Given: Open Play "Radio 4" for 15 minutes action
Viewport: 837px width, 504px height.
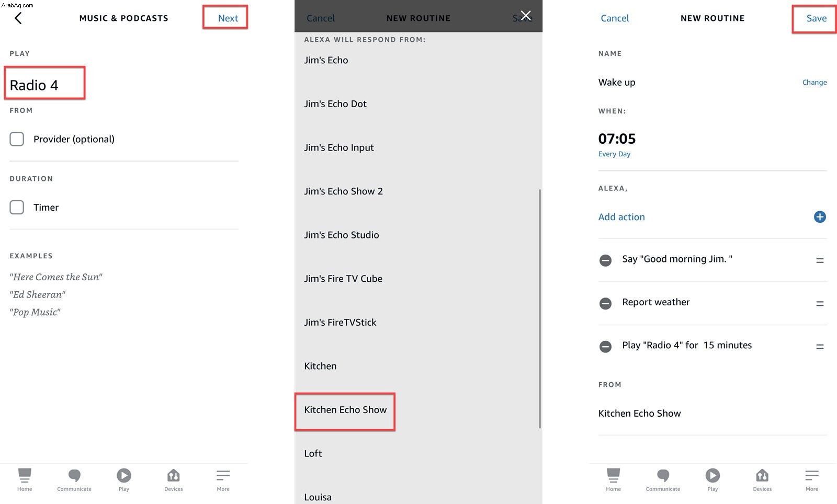Looking at the screenshot, I should pos(687,346).
